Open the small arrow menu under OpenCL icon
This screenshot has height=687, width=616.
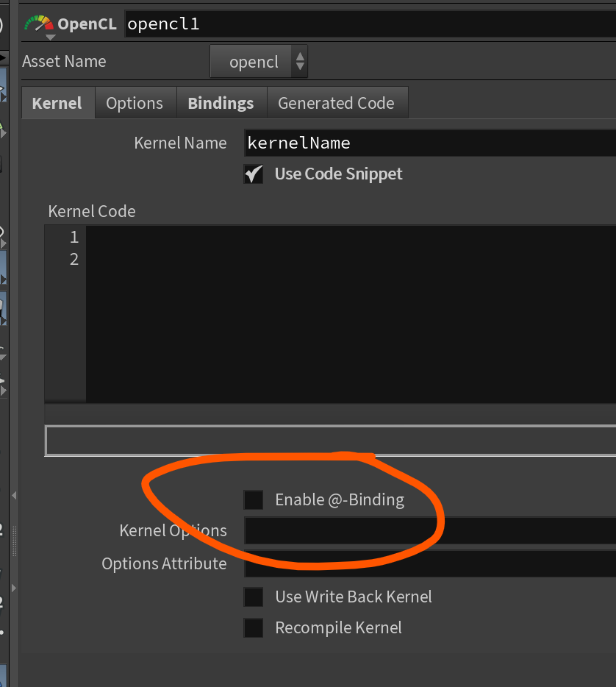(49, 38)
